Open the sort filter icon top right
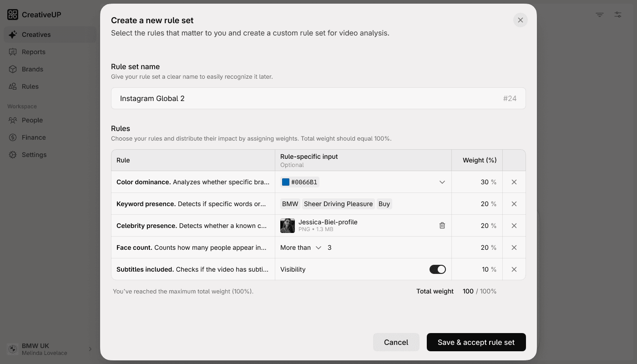Image resolution: width=637 pixels, height=364 pixels. (x=599, y=14)
